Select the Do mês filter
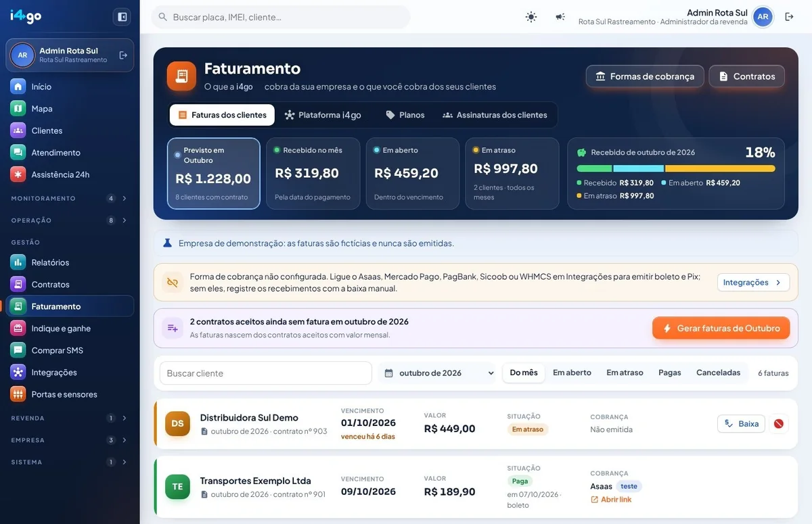 524,373
